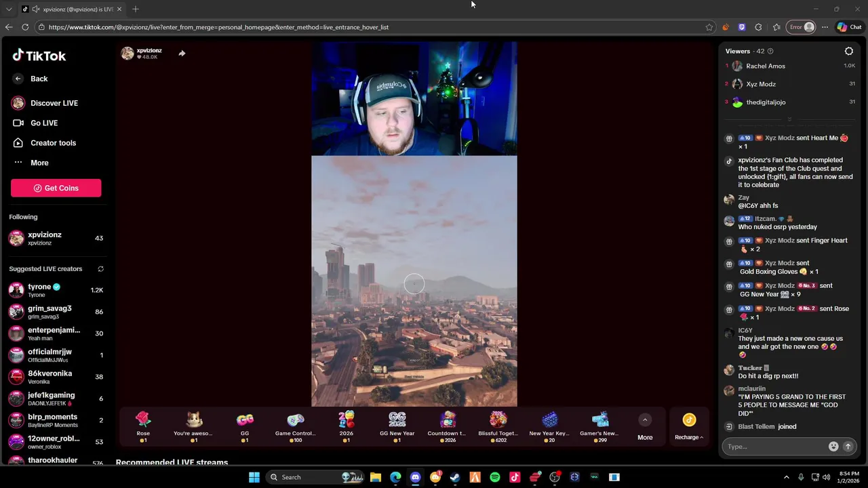Open Discover LIVE in the sidebar
This screenshot has width=868, height=488.
[45, 103]
